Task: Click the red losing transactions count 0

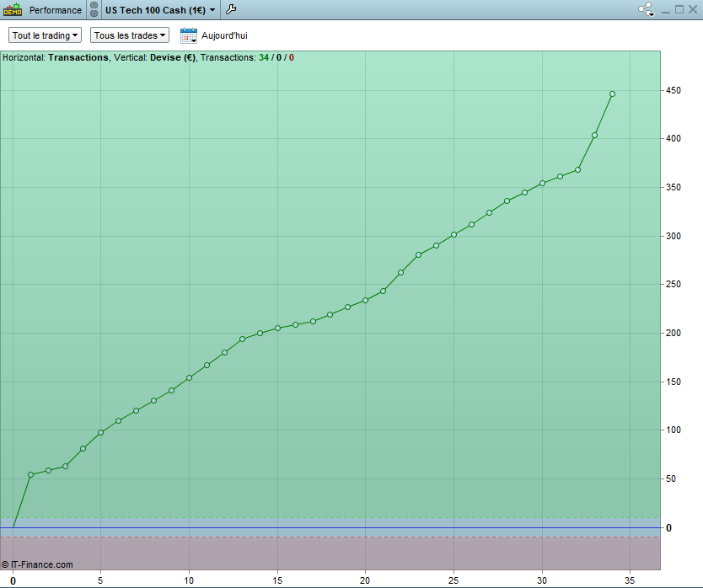Action: (x=292, y=58)
